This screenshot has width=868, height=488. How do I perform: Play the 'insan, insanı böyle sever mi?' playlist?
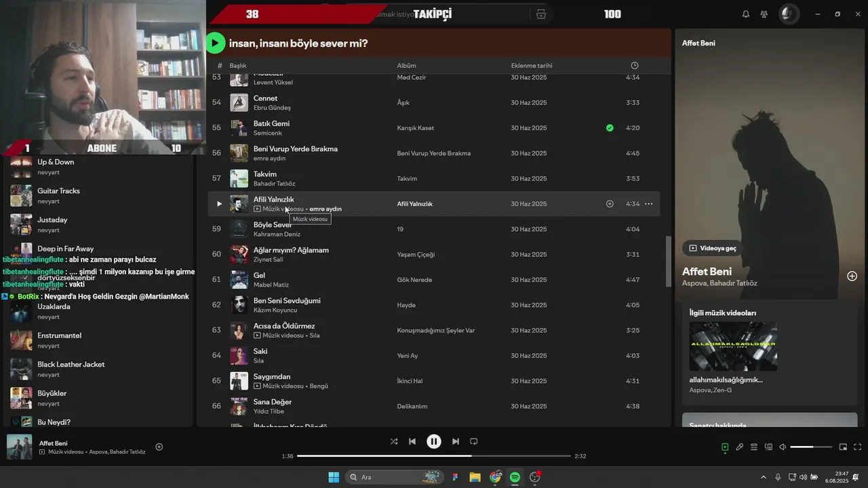pos(215,43)
